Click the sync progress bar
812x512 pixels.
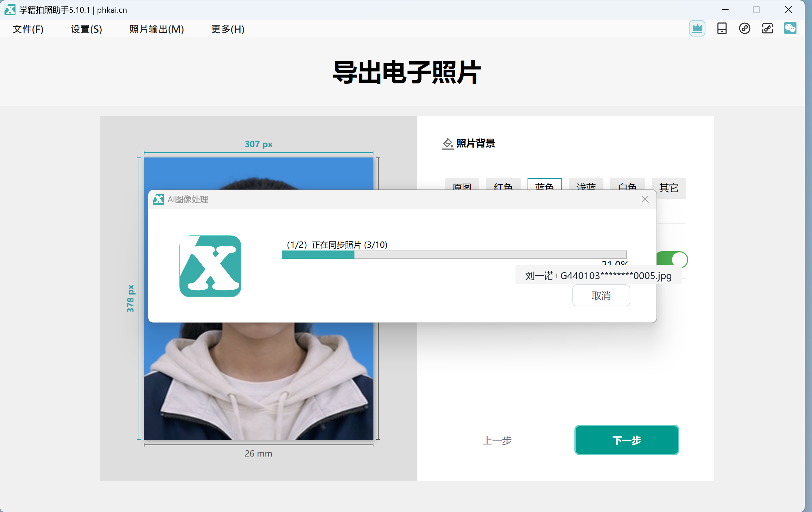click(454, 255)
